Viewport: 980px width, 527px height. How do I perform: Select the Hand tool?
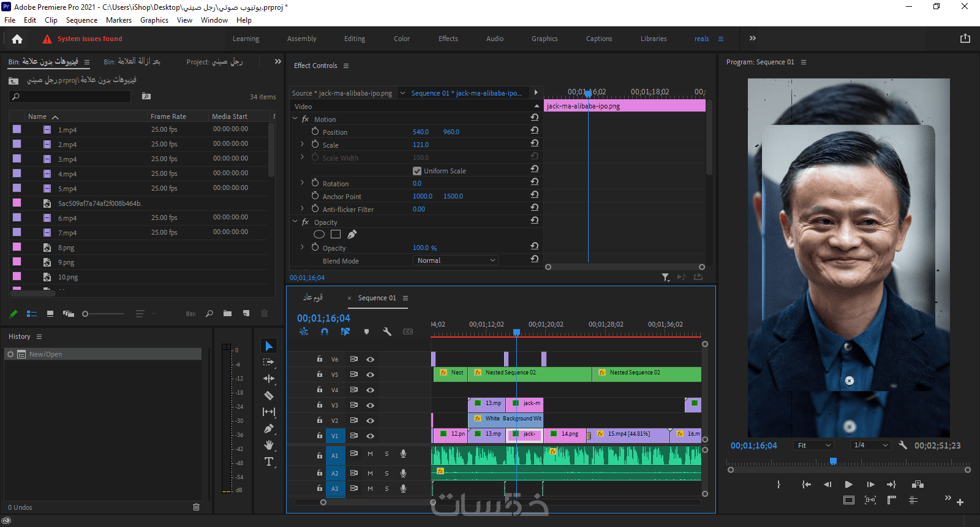coord(268,445)
